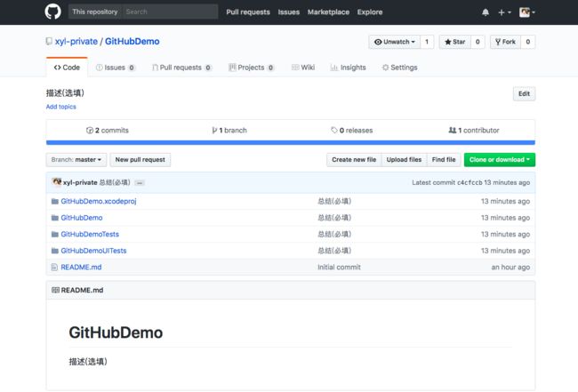Focus the repository search field
This screenshot has width=578, height=392.
170,12
